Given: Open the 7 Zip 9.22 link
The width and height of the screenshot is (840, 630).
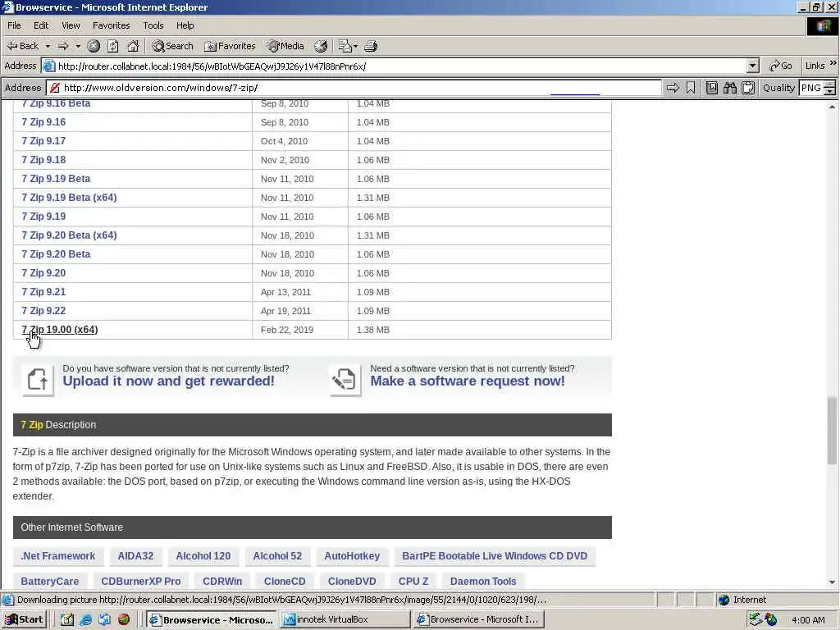Looking at the screenshot, I should 43,311.
